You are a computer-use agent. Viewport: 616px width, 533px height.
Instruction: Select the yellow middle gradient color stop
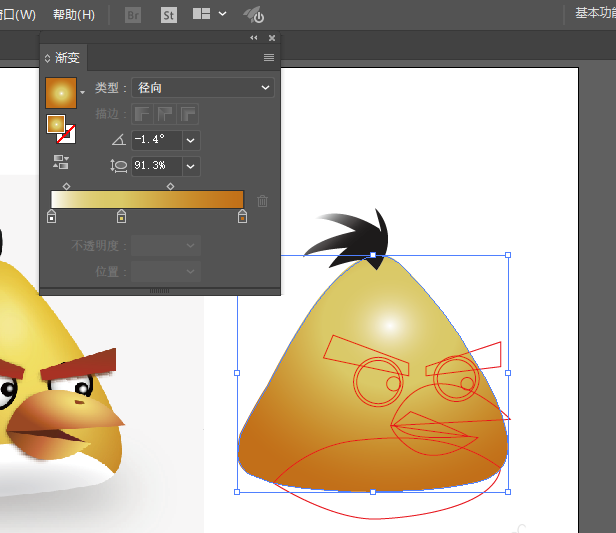121,216
